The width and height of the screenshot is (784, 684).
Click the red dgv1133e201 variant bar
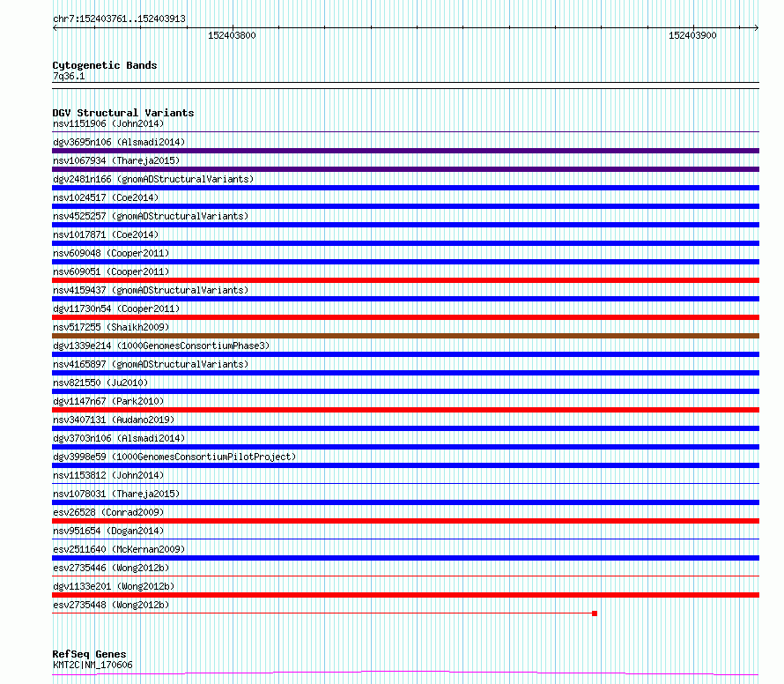[405, 595]
